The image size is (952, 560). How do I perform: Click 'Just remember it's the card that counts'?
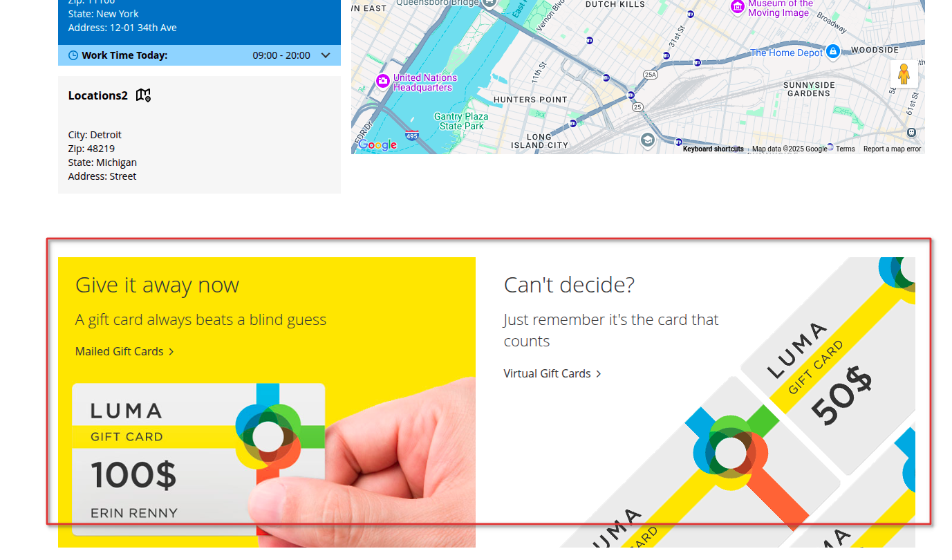(611, 330)
